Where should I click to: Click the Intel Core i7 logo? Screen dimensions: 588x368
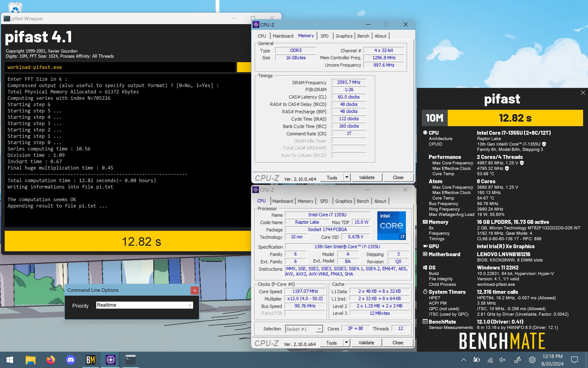(391, 226)
